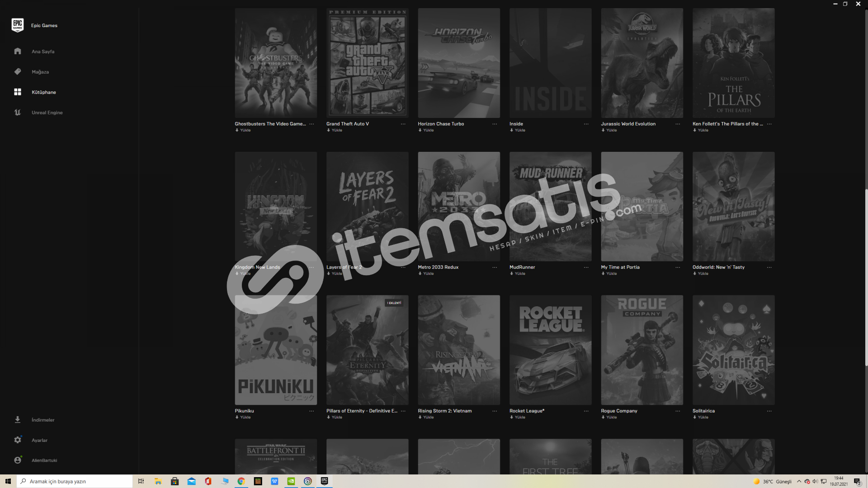Select Kütüphane menu item

[44, 92]
